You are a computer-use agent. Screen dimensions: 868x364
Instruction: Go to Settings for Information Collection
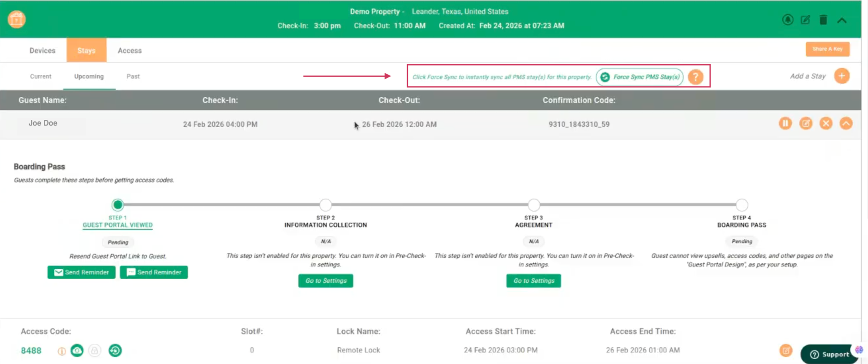coord(326,281)
